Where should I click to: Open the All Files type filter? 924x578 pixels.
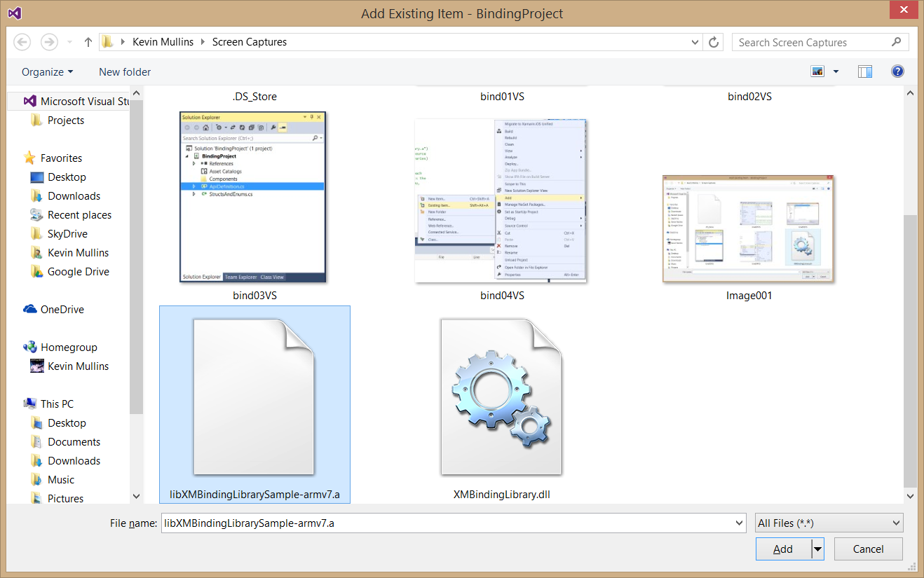pyautogui.click(x=829, y=523)
